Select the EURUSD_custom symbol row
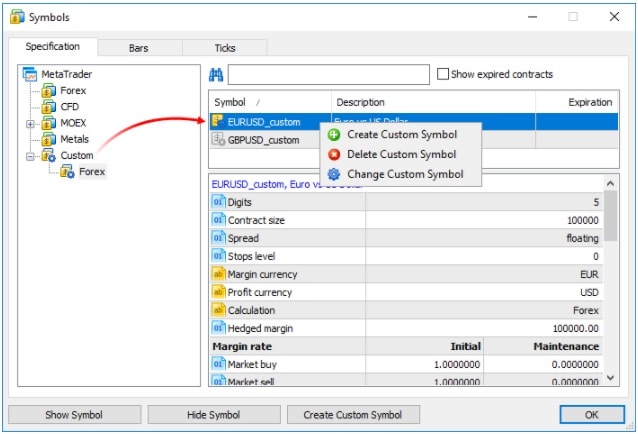The image size is (638, 434). 414,122
